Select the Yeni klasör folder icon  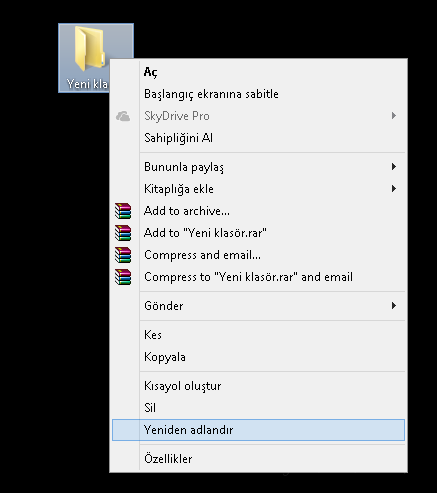pyautogui.click(x=90, y=48)
